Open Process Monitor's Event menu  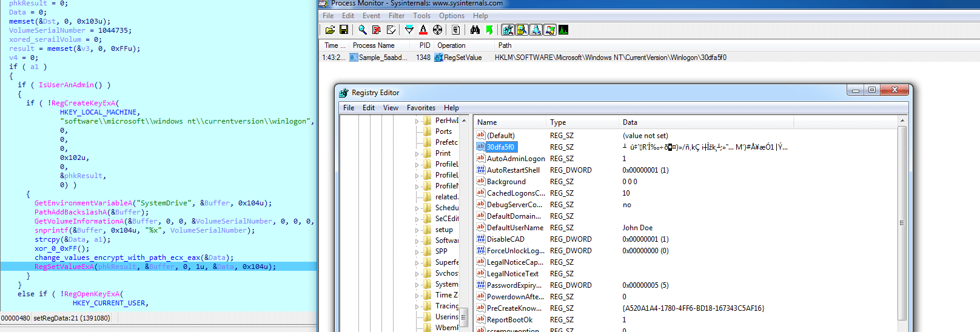371,16
